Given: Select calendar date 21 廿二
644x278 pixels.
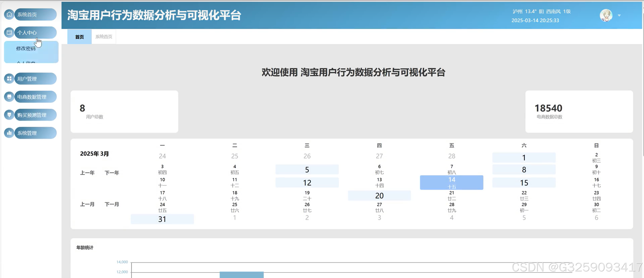Looking at the screenshot, I should pyautogui.click(x=452, y=196).
